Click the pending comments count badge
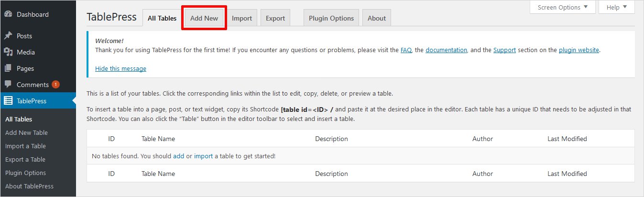The height and width of the screenshot is (197, 644). pyautogui.click(x=55, y=85)
